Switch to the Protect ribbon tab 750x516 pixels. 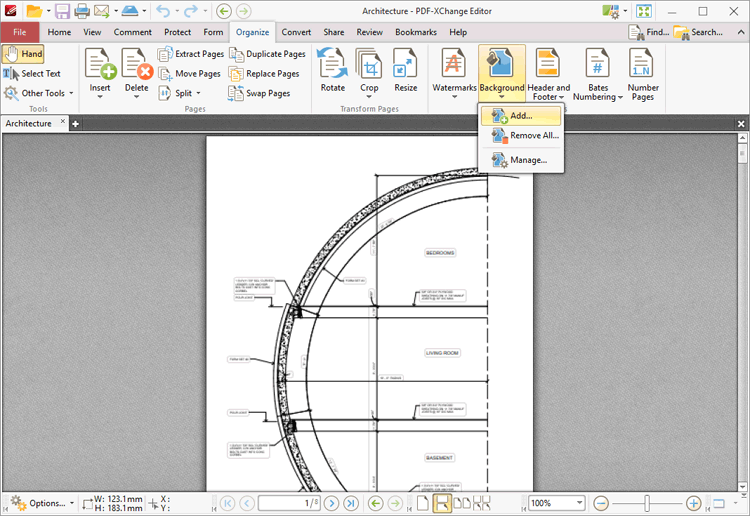(177, 32)
